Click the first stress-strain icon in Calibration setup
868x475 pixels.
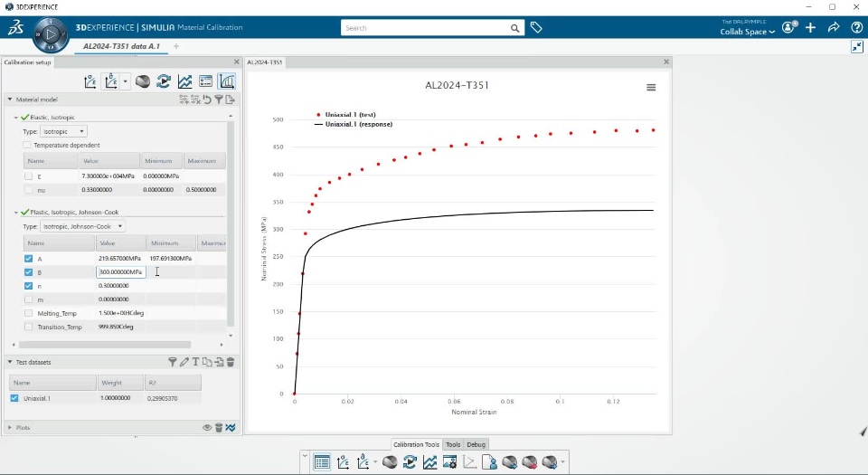coord(90,81)
